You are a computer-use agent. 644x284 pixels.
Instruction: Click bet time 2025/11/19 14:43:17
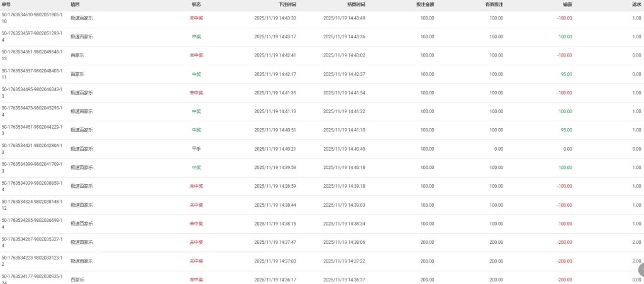(x=275, y=36)
